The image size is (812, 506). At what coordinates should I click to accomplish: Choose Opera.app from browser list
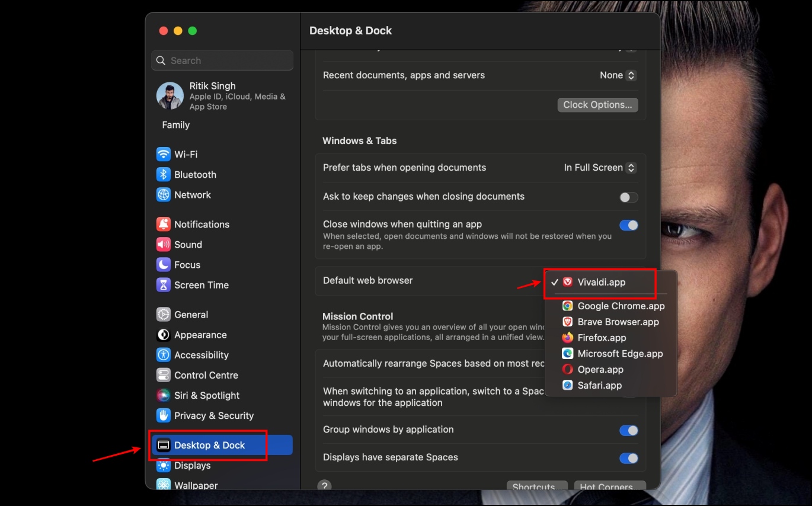[611, 369]
